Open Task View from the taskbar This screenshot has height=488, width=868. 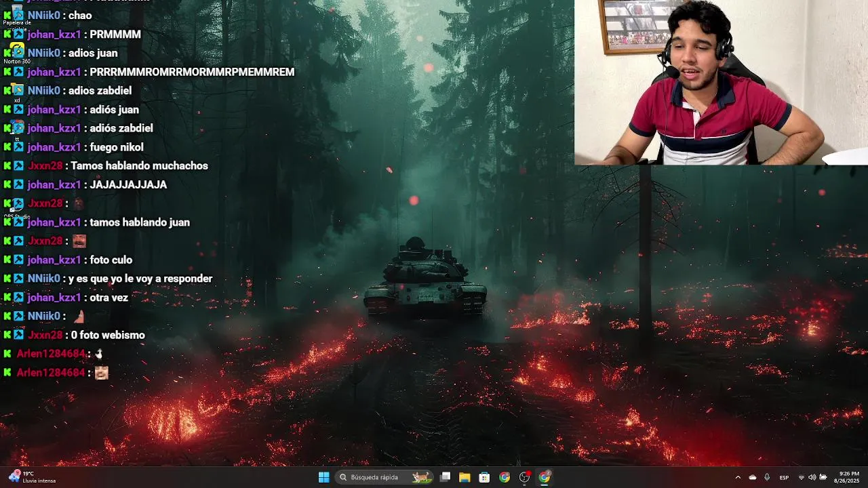coord(445,477)
